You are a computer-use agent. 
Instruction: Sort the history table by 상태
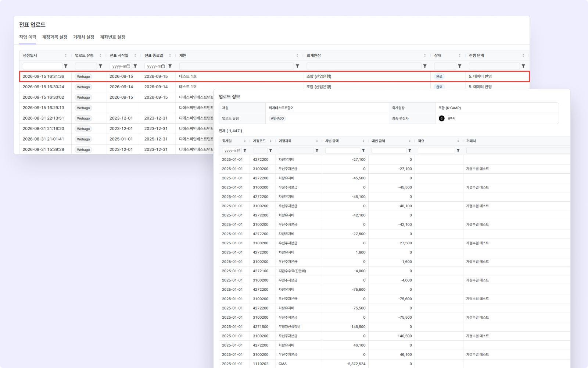coord(459,56)
